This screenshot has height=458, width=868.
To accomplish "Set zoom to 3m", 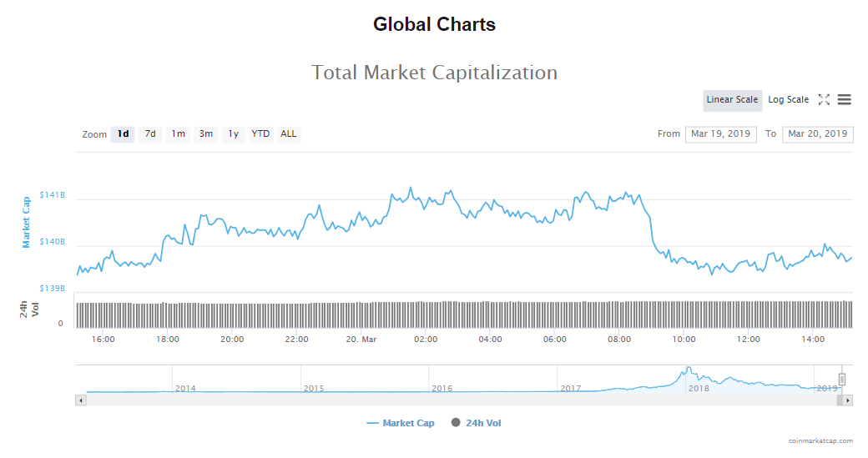I will pos(205,134).
